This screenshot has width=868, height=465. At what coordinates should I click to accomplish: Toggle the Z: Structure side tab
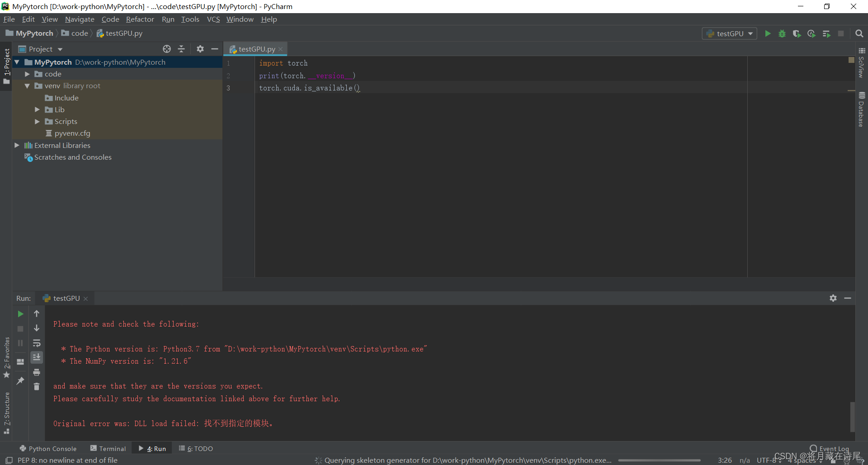6,413
